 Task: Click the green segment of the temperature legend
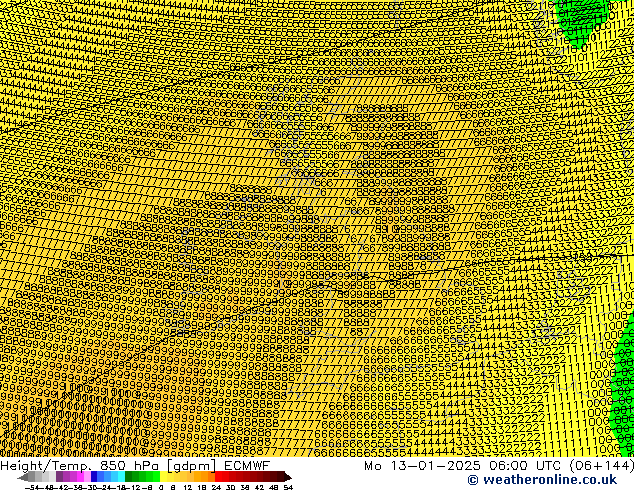[x=142, y=476]
